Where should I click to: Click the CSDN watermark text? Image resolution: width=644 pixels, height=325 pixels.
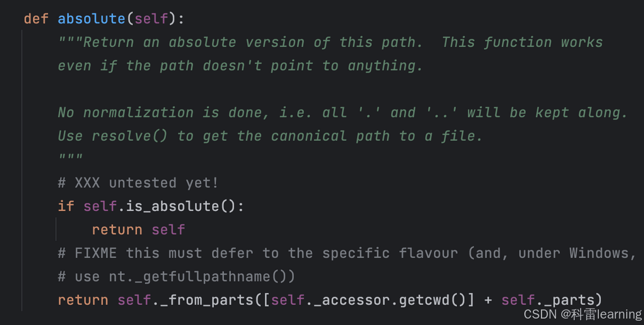click(582, 314)
